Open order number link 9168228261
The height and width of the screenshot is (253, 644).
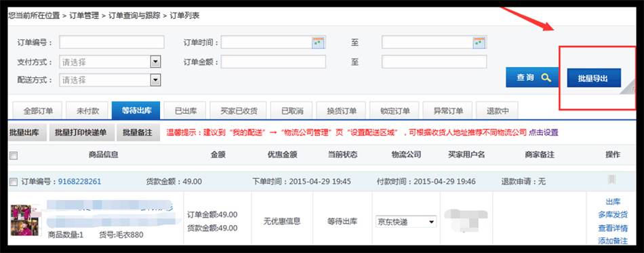(x=80, y=182)
